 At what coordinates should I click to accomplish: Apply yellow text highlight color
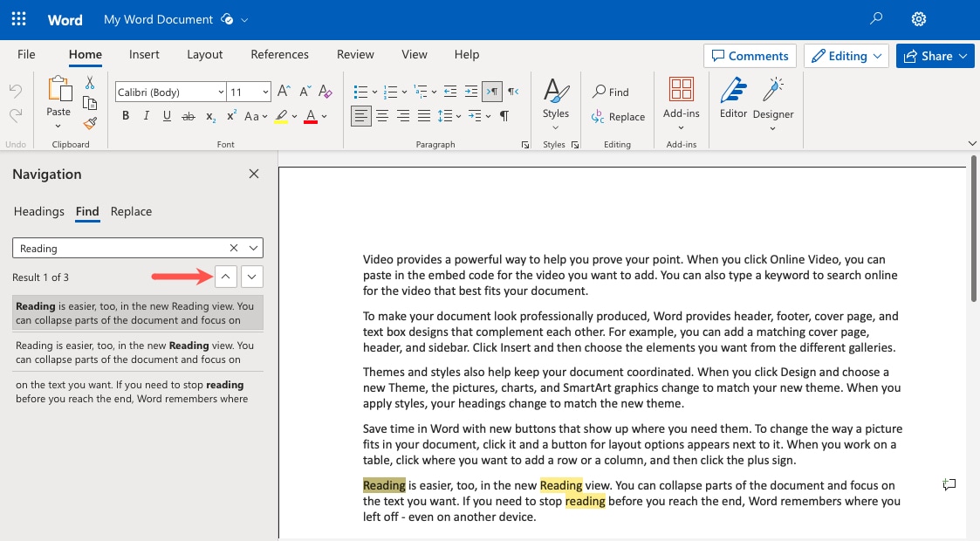(279, 114)
